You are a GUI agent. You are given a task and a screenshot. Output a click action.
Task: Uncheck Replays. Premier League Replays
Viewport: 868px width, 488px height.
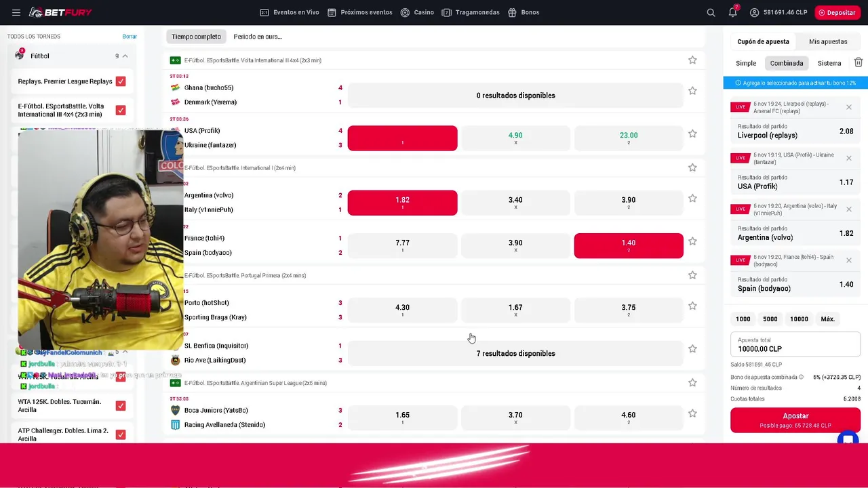pos(121,81)
